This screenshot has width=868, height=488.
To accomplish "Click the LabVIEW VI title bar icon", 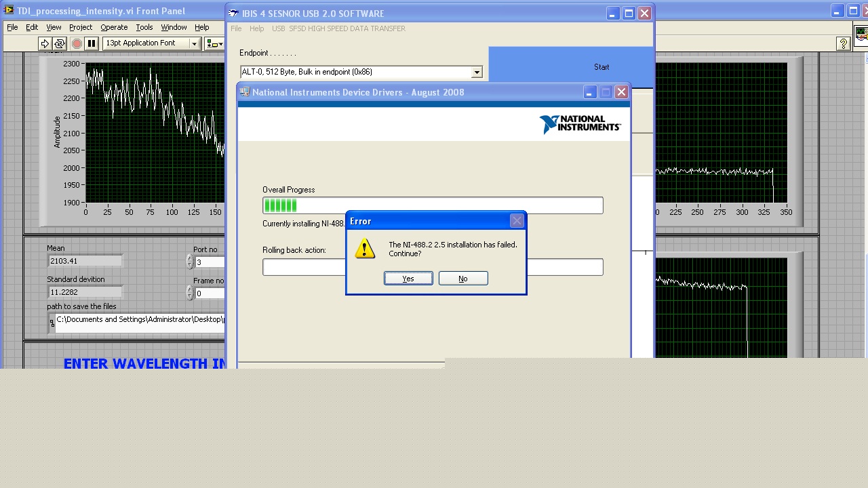I will [x=9, y=11].
